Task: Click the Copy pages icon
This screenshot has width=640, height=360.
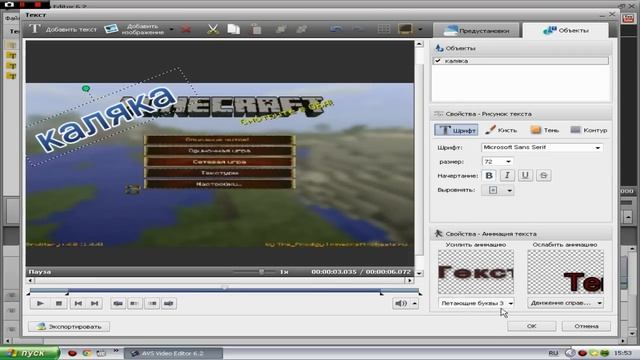Action: tap(233, 29)
